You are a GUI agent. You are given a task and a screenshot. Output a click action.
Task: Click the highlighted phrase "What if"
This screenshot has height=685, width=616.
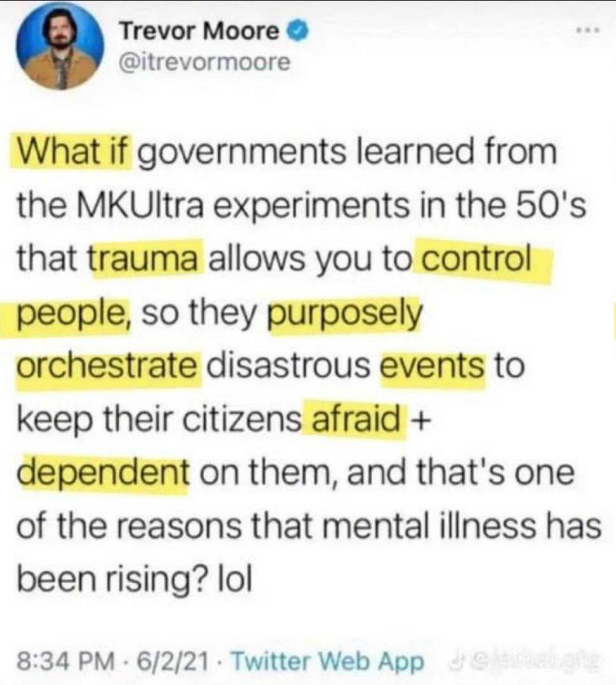point(72,151)
